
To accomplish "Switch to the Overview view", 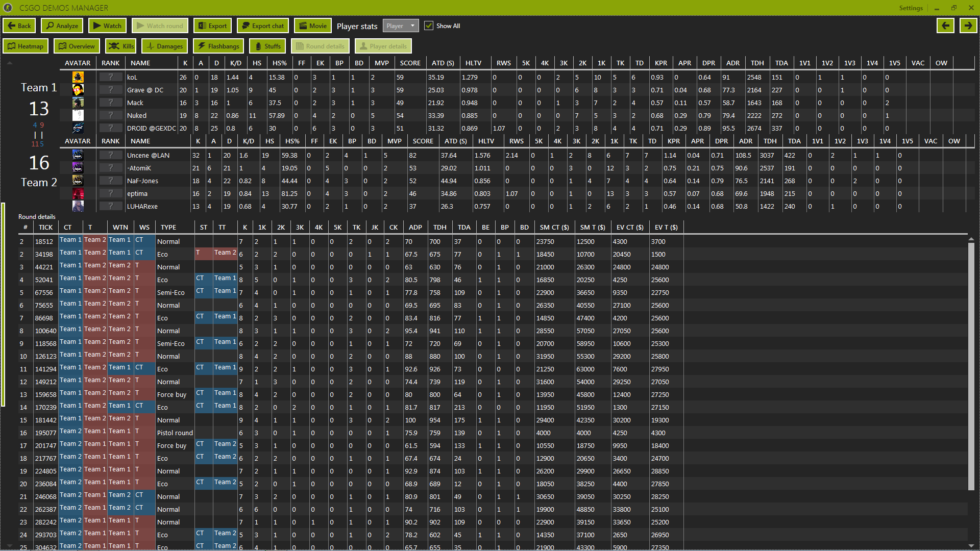I will pyautogui.click(x=77, y=46).
